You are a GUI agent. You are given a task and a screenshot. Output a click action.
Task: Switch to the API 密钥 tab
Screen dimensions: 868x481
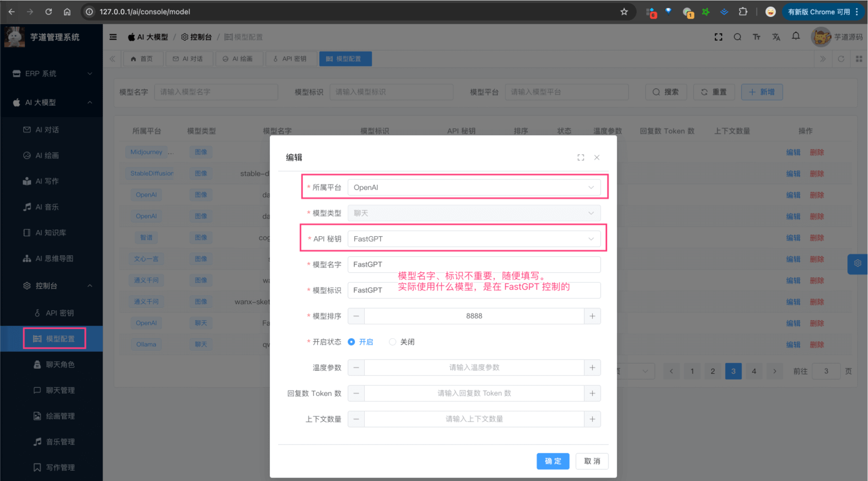(x=291, y=58)
